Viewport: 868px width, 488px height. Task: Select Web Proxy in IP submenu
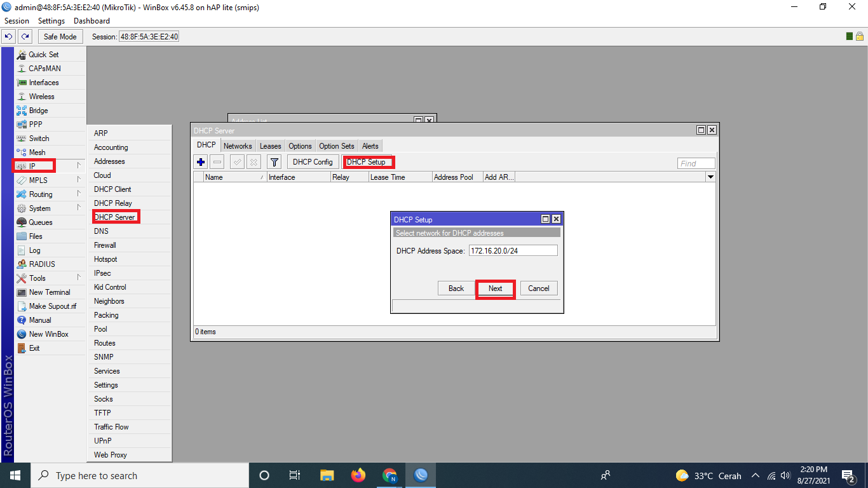coord(130,455)
